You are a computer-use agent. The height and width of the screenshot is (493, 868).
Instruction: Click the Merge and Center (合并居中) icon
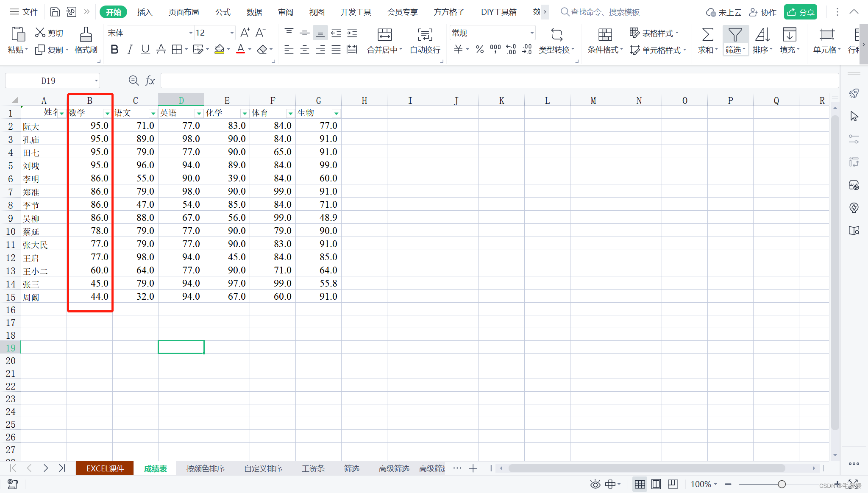(x=384, y=35)
